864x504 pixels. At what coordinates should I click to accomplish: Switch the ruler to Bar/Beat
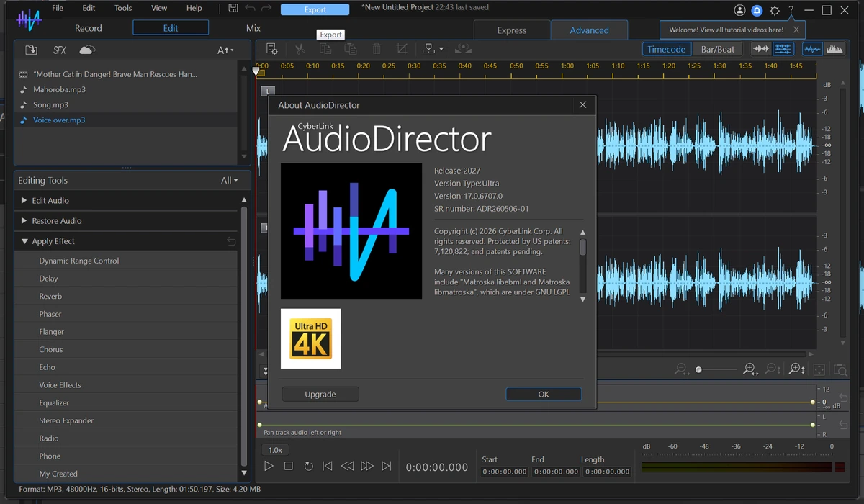click(x=718, y=49)
